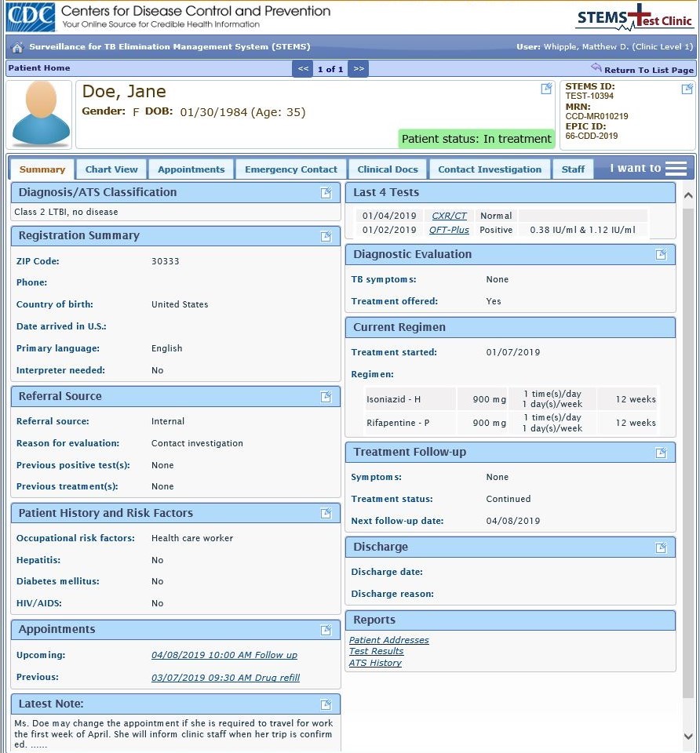Click the Current Regimen header

(x=510, y=328)
